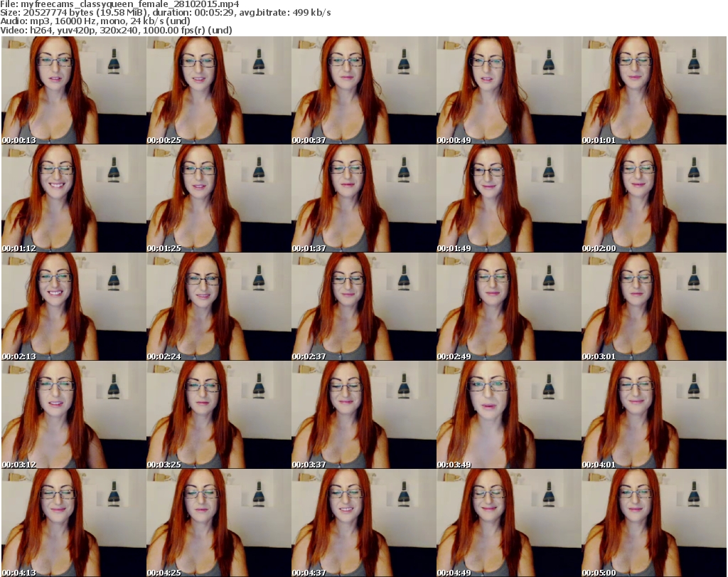Click the frame stamped 00:04:37

click(x=363, y=523)
